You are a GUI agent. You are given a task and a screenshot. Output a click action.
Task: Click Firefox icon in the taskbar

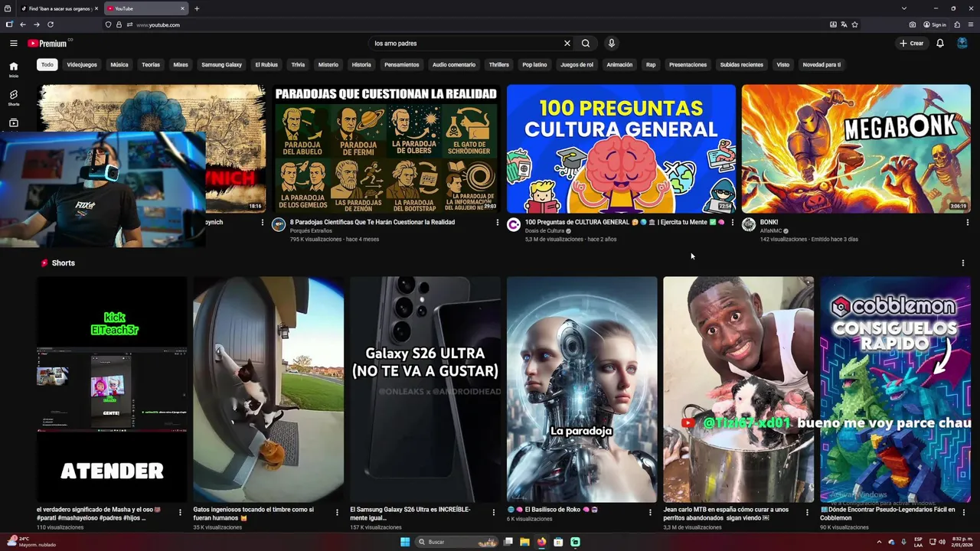click(x=541, y=542)
